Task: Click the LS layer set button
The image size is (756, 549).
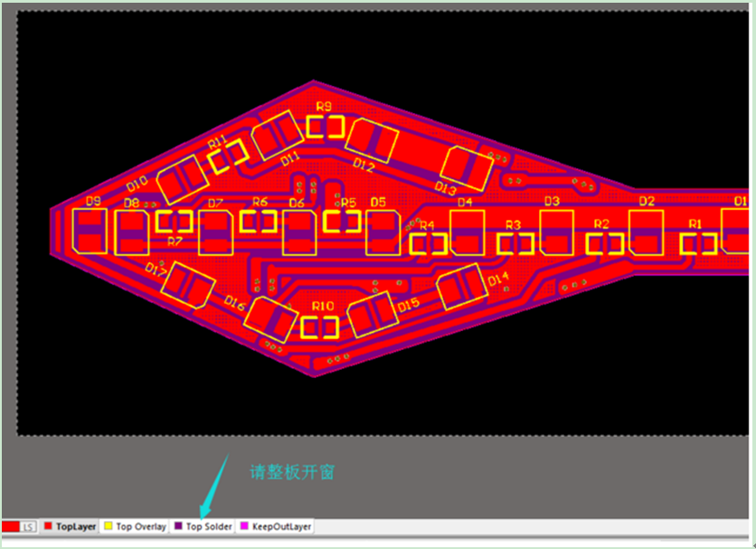Action: 29,526
